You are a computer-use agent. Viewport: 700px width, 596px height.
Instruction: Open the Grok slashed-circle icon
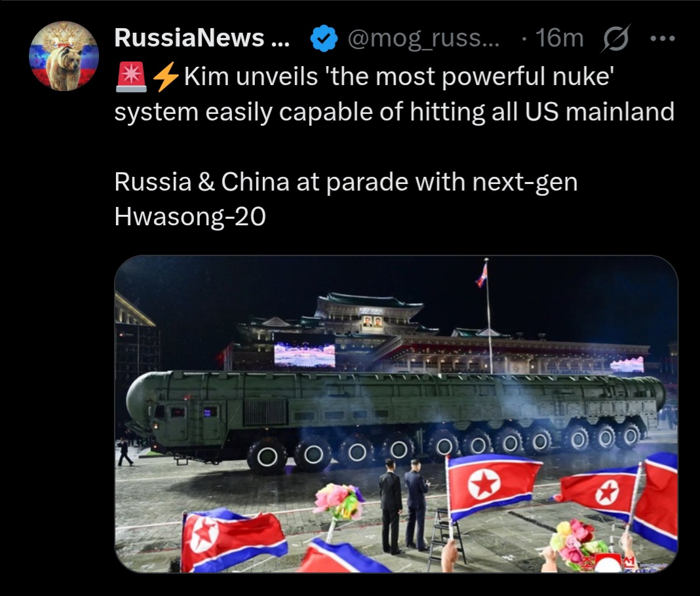pos(615,39)
